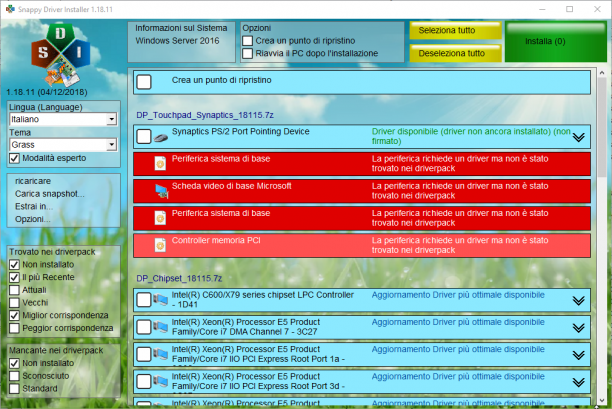Screen dimensions: 612x409
Task: Enable Riavvia il PC dopo l'installazione
Action: (247, 53)
